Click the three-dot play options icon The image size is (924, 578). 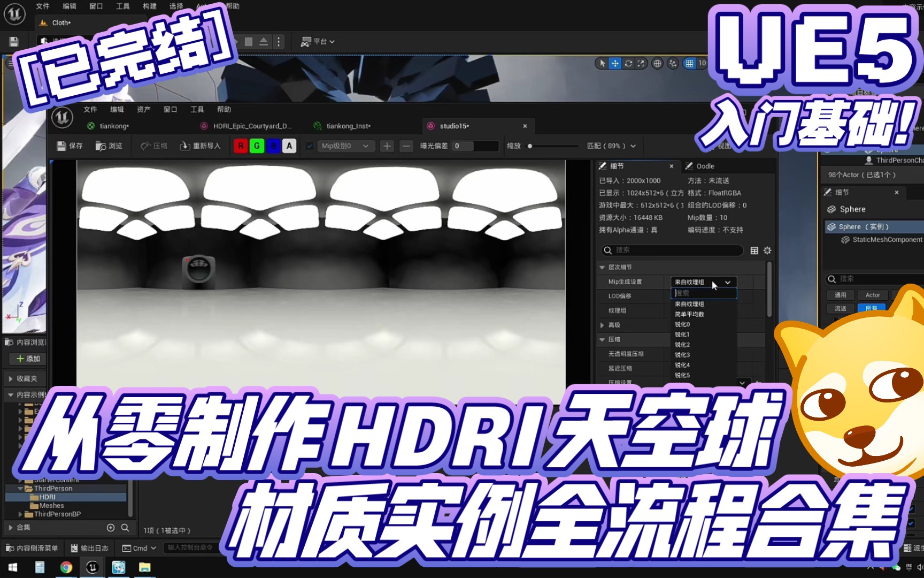coord(279,42)
